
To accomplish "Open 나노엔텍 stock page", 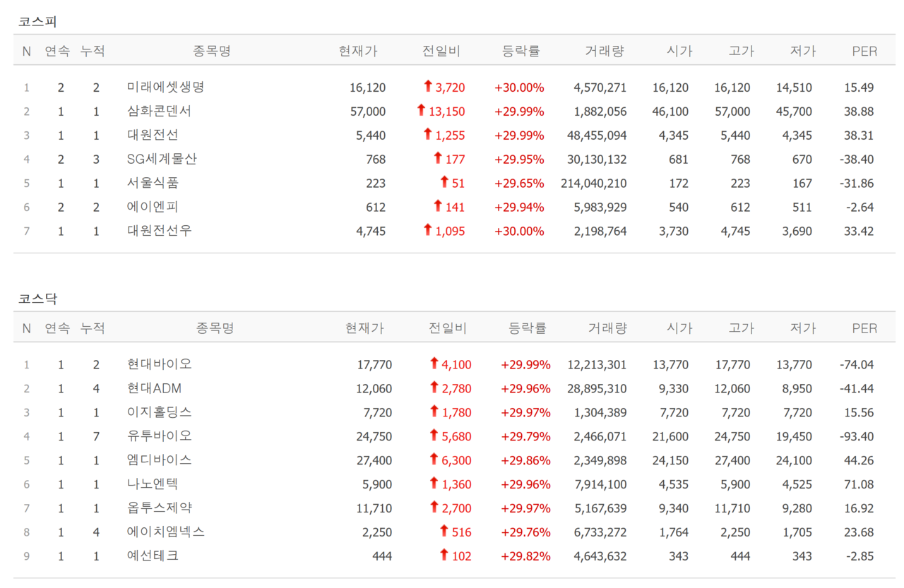I will coord(153,485).
